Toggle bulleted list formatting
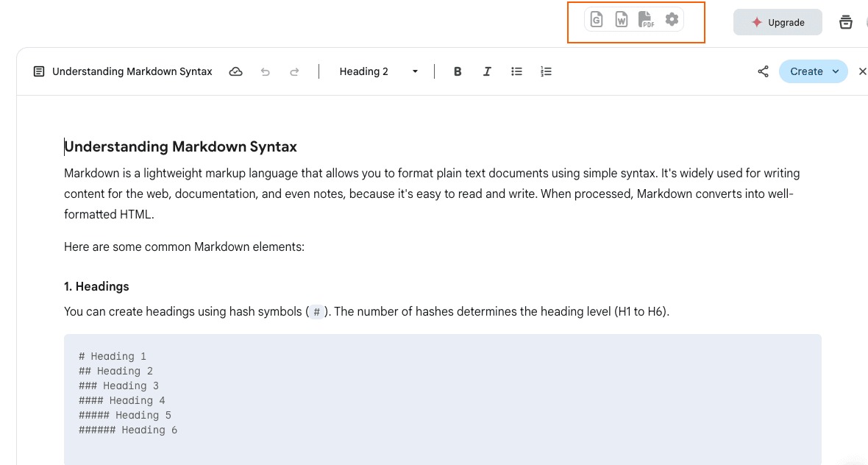868x465 pixels. point(517,71)
